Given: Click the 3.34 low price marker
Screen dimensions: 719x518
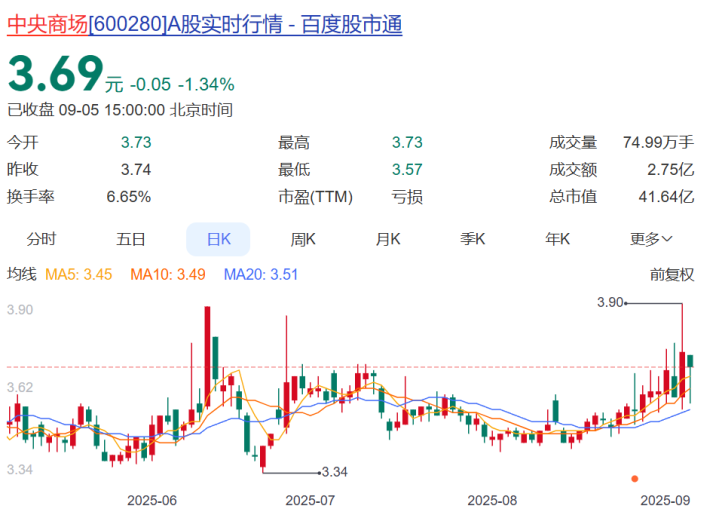Looking at the screenshot, I should (x=335, y=472).
